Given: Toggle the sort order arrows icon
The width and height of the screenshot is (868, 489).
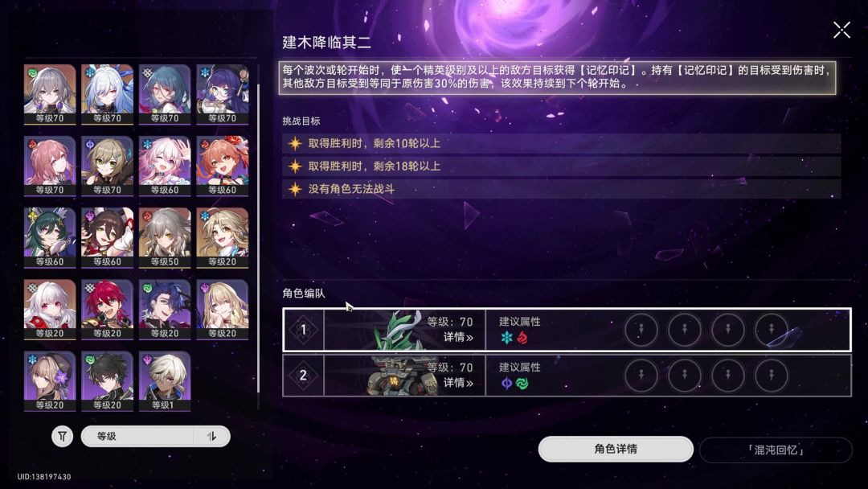Looking at the screenshot, I should (211, 437).
